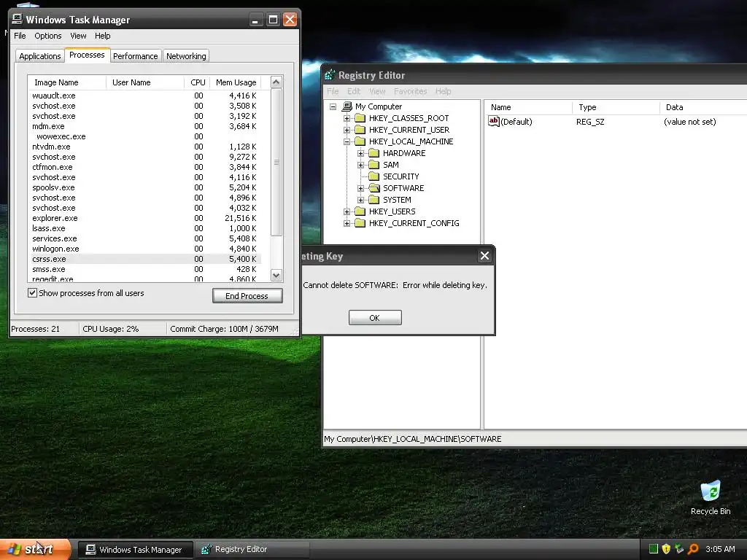Click the process list scroll up arrow
This screenshot has width=747, height=560.
pyautogui.click(x=276, y=82)
